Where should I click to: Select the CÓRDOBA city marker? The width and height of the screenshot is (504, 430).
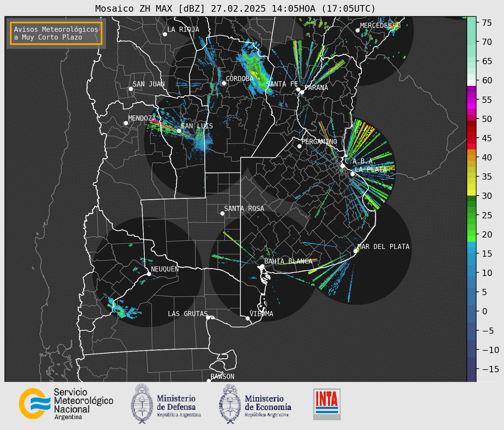224,83
